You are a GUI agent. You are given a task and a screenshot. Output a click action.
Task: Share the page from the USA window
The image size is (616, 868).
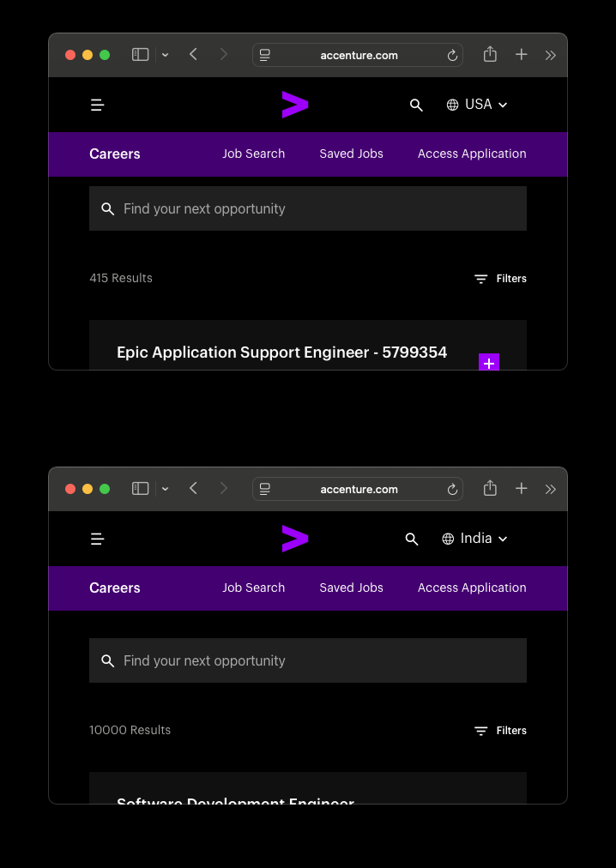(x=490, y=54)
